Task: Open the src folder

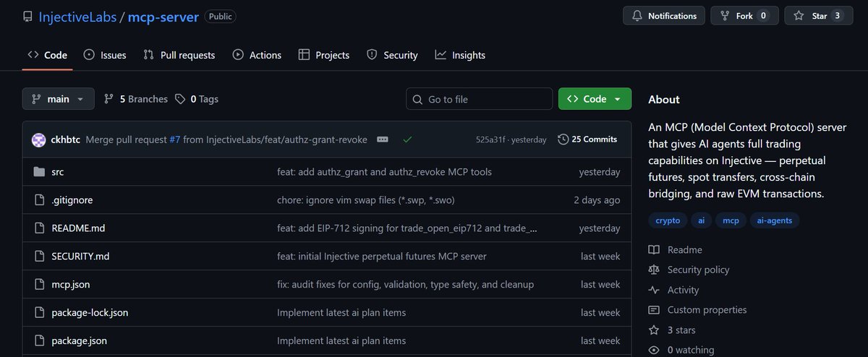Action: pos(58,172)
